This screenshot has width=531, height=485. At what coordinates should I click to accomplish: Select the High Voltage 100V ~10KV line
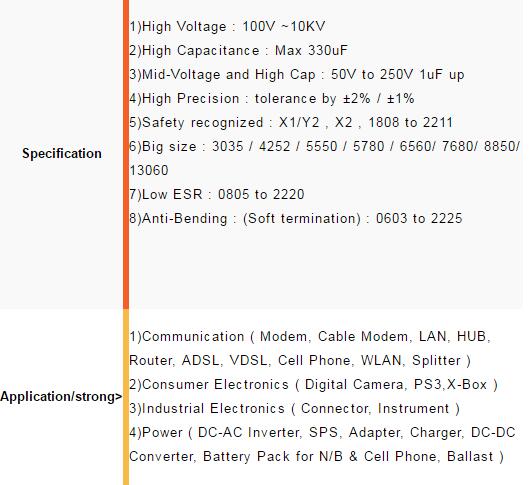pos(227,26)
